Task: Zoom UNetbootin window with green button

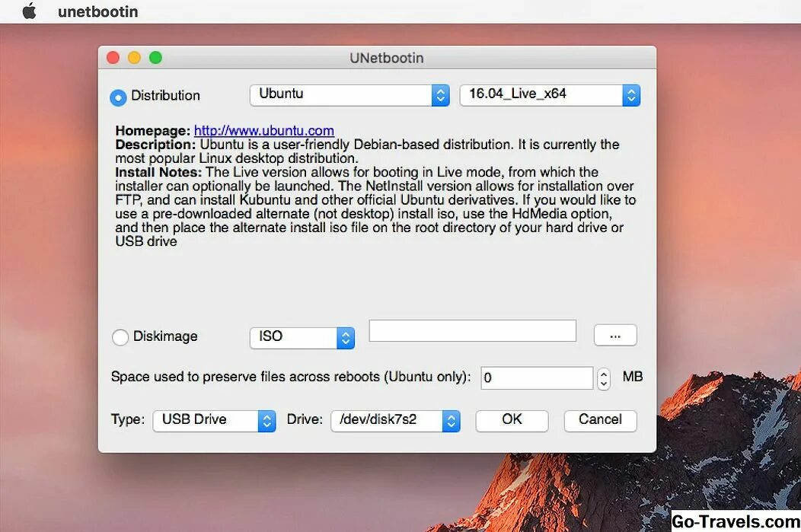Action: [x=156, y=58]
